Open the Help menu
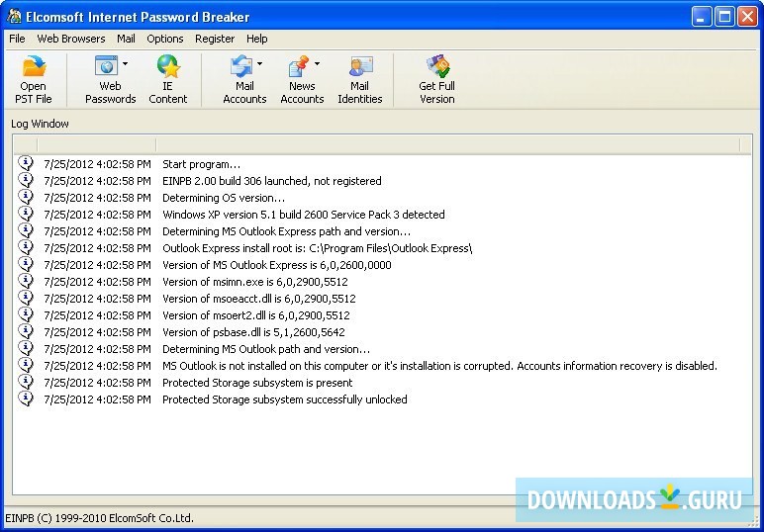This screenshot has width=764, height=532. [256, 39]
